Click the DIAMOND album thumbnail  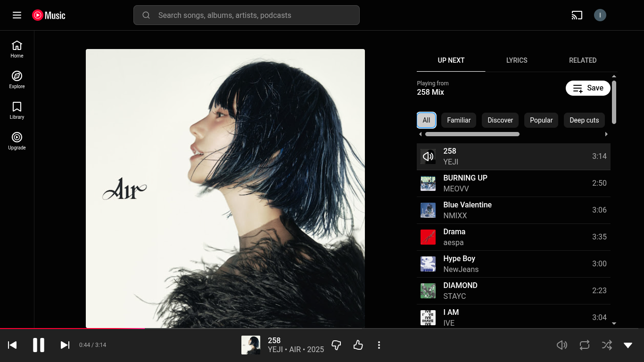(428, 291)
